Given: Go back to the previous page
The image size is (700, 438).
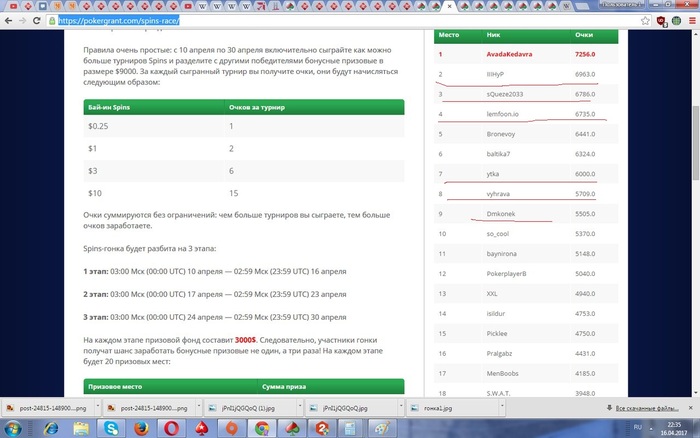Looking at the screenshot, I should 8,21.
